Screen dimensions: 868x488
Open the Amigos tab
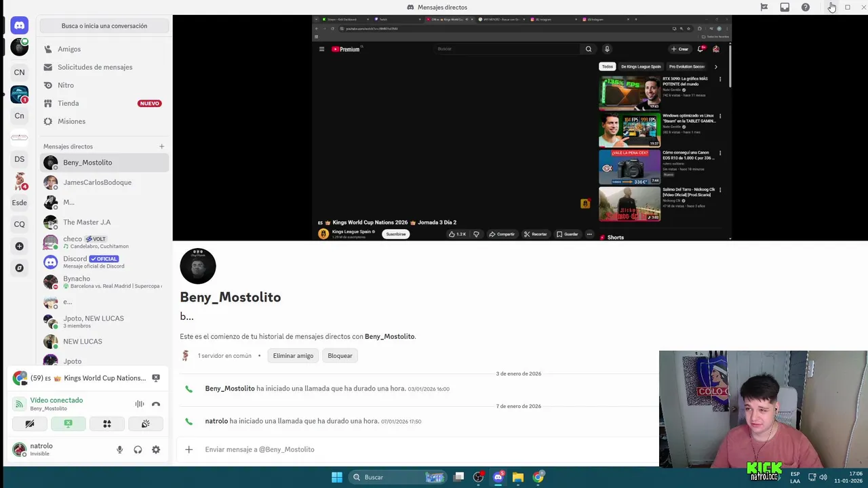[104, 49]
